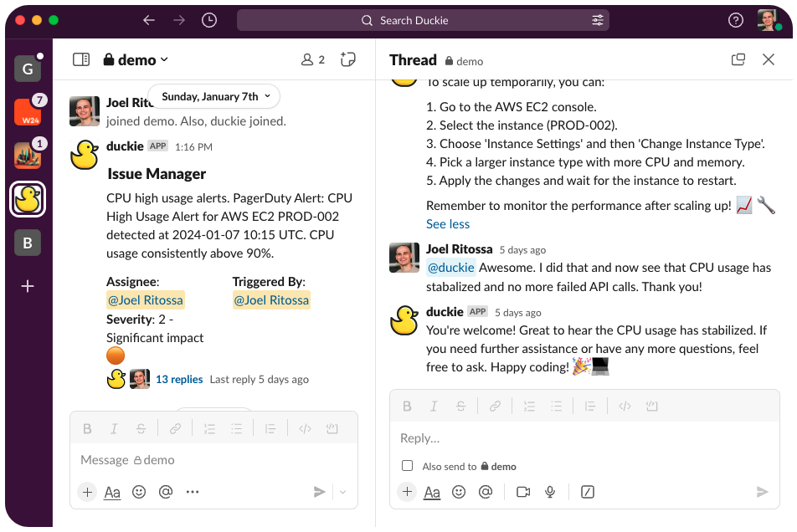Open thread in new window
This screenshot has width=797, height=532.
738,60
